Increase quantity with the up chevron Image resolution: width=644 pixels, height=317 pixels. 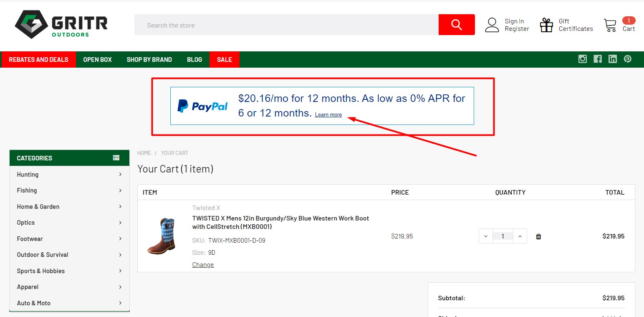click(520, 236)
